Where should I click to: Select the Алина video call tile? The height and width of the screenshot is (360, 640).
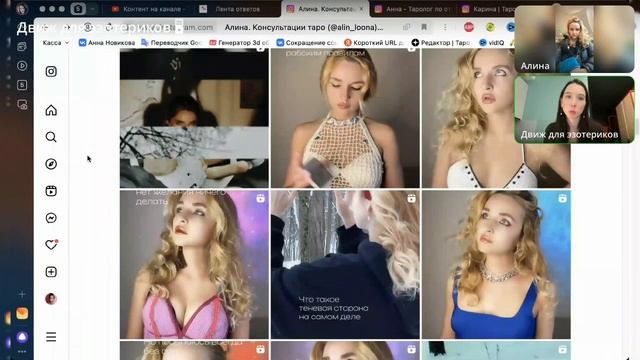[574, 40]
